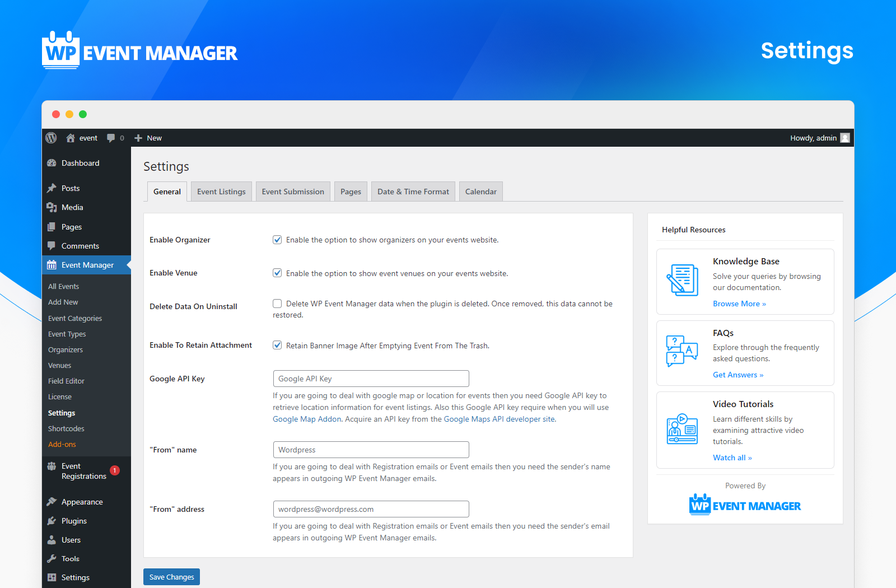Viewport: 896px width, 588px height.
Task: Open Venues submenu item
Action: click(x=59, y=365)
